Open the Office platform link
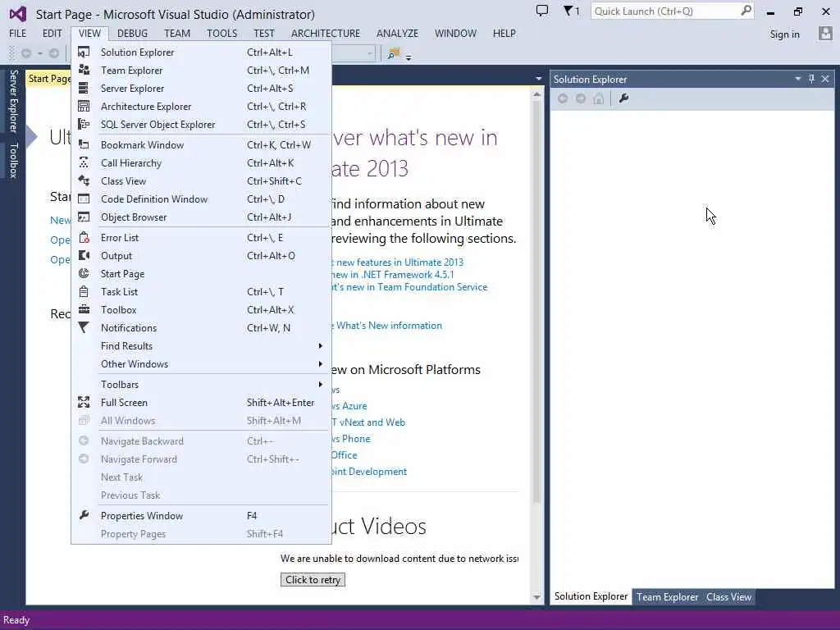 point(345,454)
